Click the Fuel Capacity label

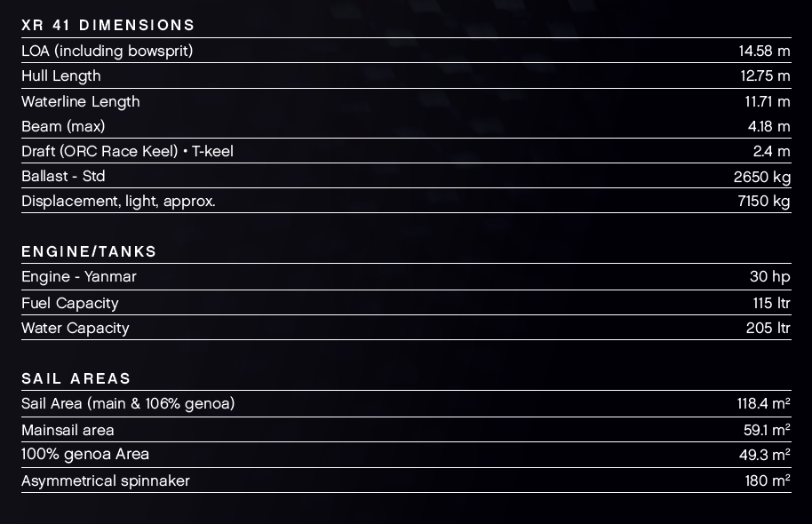(x=70, y=303)
